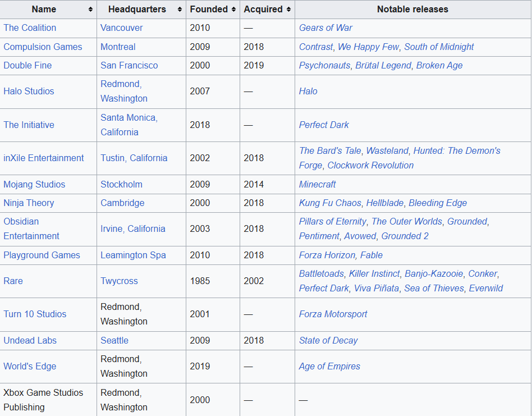
Task: Open the Hellblade link
Action: pyautogui.click(x=385, y=203)
